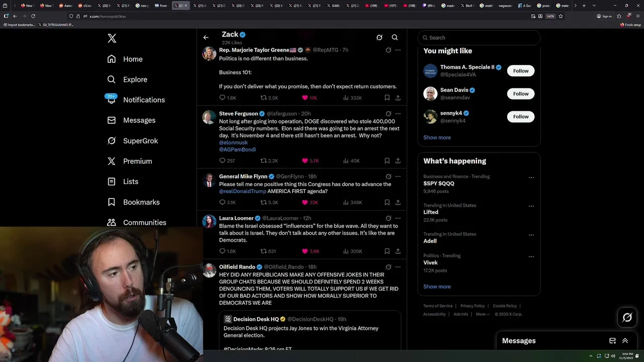Open the @AGPamBondi mention link
644x362 pixels.
[x=237, y=149]
